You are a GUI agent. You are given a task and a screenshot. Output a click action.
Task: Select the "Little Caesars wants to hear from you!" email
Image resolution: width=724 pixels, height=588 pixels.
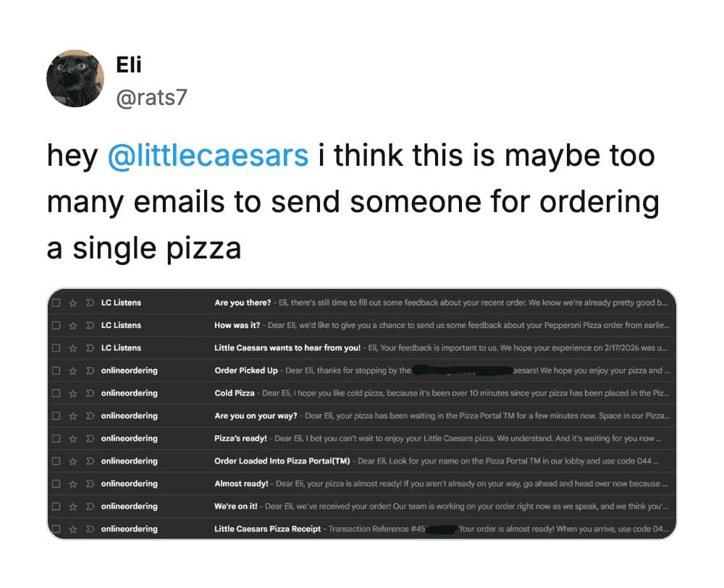point(56,348)
